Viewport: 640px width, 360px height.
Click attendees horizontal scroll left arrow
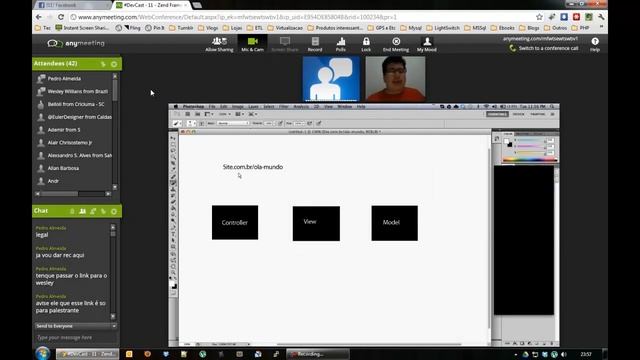38,194
